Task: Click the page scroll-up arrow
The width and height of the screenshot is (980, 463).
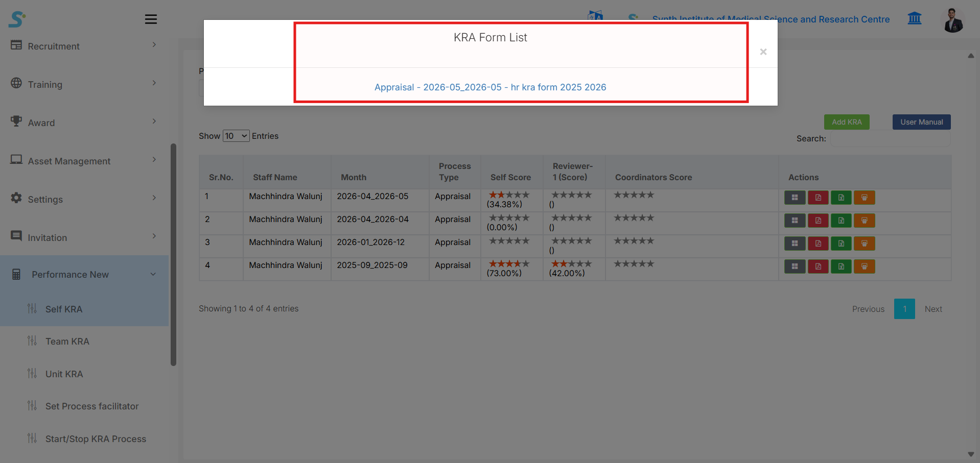Action: [x=971, y=56]
